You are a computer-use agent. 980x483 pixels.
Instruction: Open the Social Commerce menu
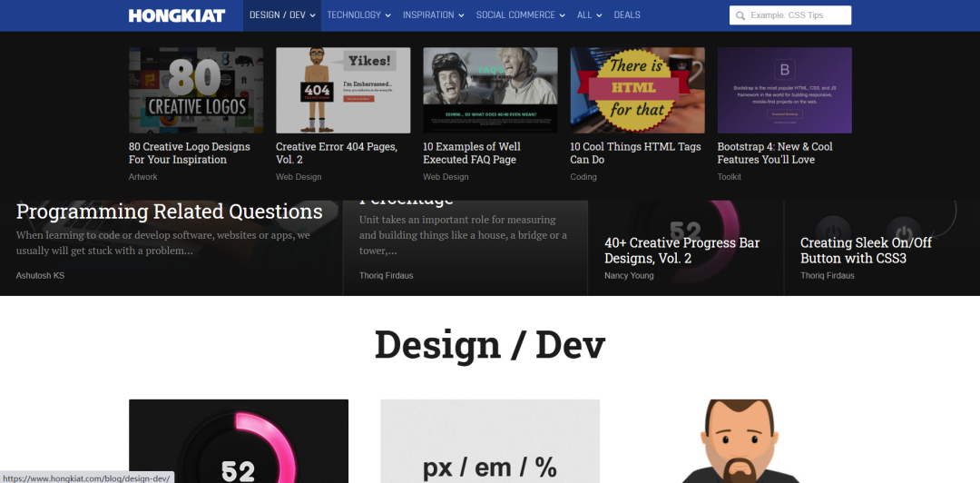tap(521, 15)
